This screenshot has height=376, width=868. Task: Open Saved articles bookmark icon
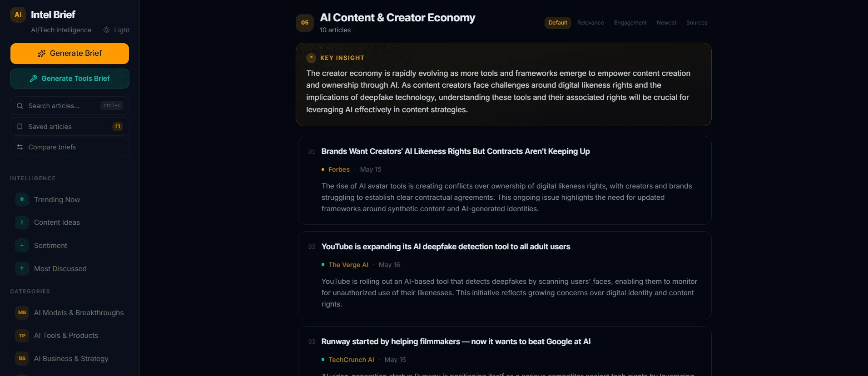[20, 127]
